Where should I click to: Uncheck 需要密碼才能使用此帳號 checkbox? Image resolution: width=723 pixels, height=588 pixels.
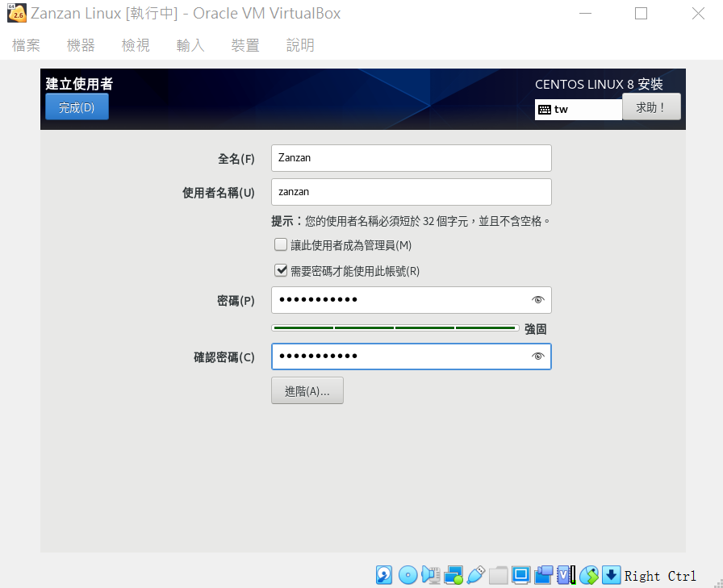click(x=281, y=270)
